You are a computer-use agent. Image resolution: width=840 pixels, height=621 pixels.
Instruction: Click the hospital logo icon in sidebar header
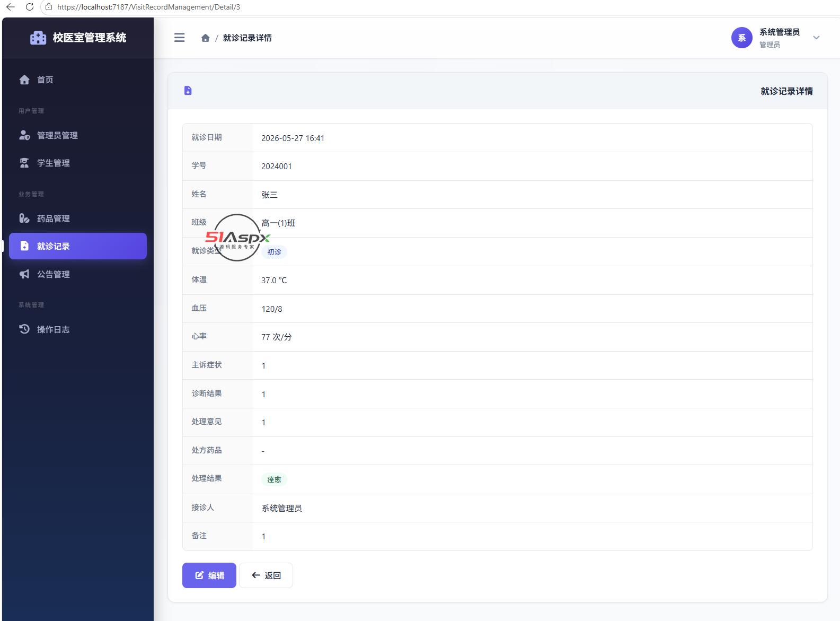click(38, 38)
